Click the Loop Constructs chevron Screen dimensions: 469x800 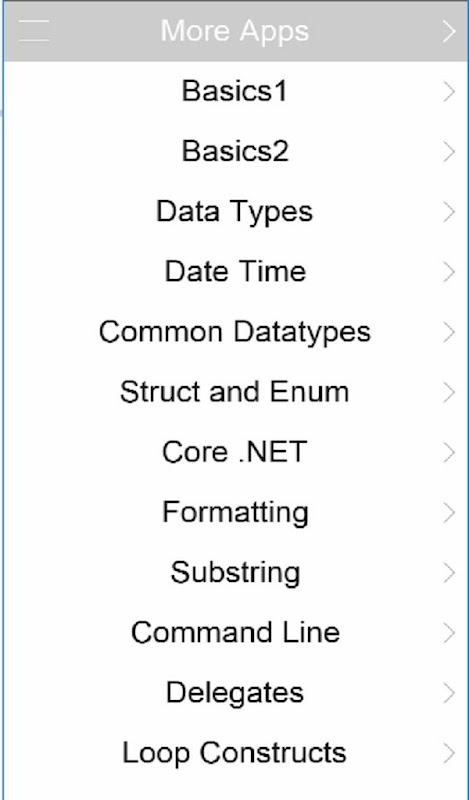(449, 754)
